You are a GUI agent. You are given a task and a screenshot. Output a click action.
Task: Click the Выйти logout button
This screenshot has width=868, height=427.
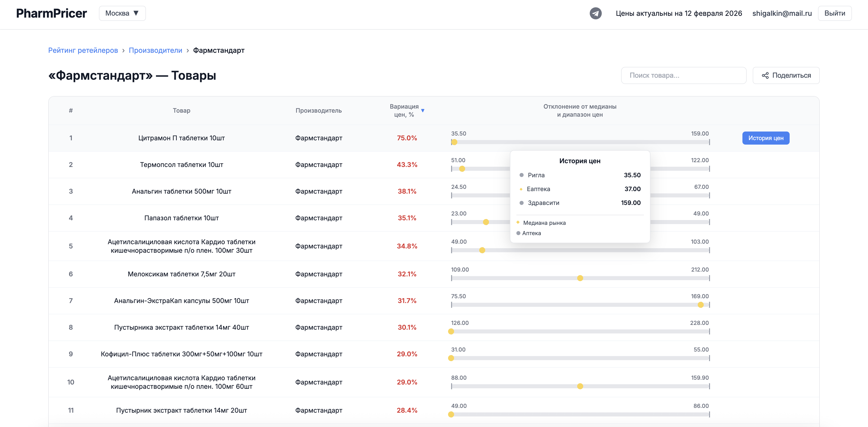click(x=834, y=13)
